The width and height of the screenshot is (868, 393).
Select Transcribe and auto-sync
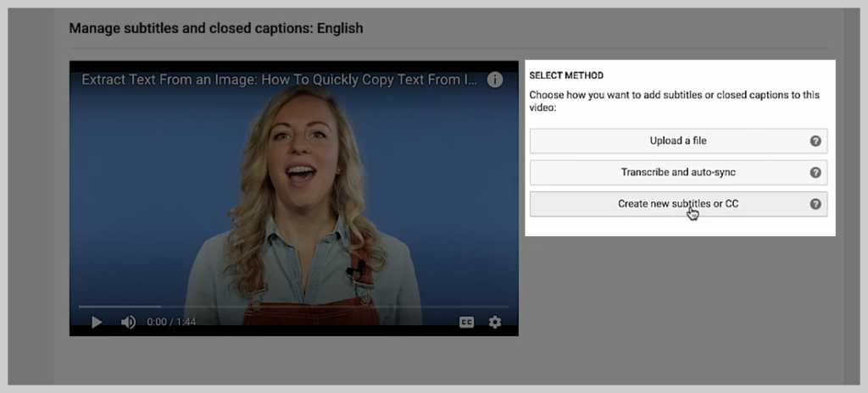coord(678,172)
